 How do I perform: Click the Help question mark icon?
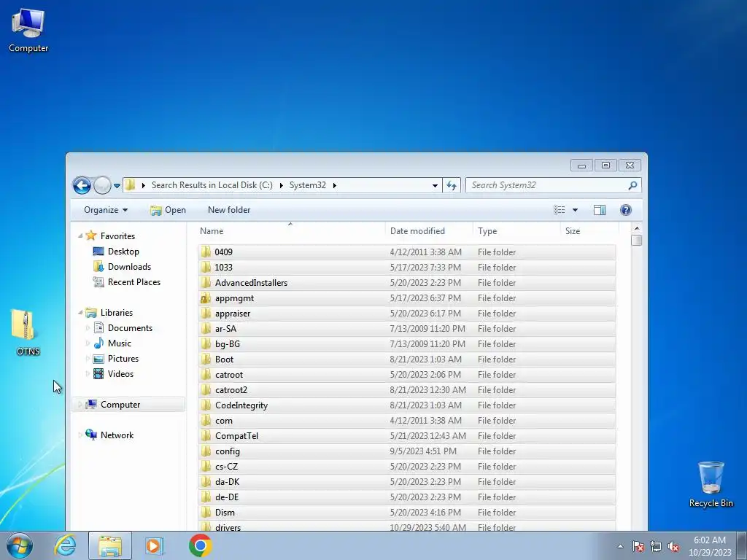point(625,210)
